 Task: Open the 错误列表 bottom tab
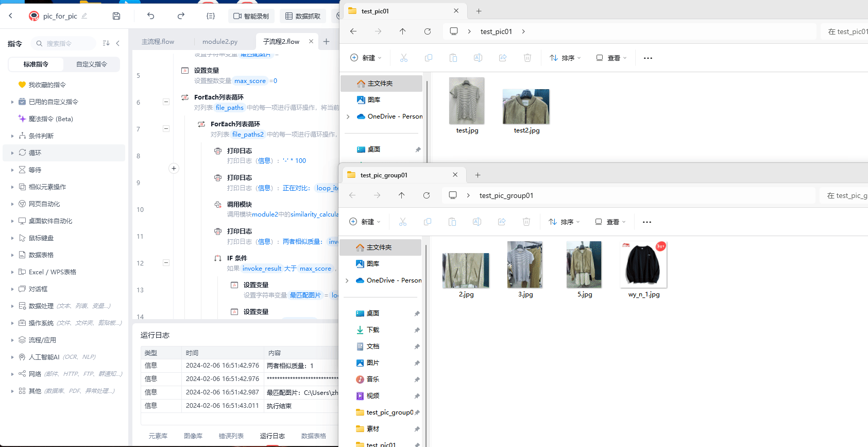231,436
